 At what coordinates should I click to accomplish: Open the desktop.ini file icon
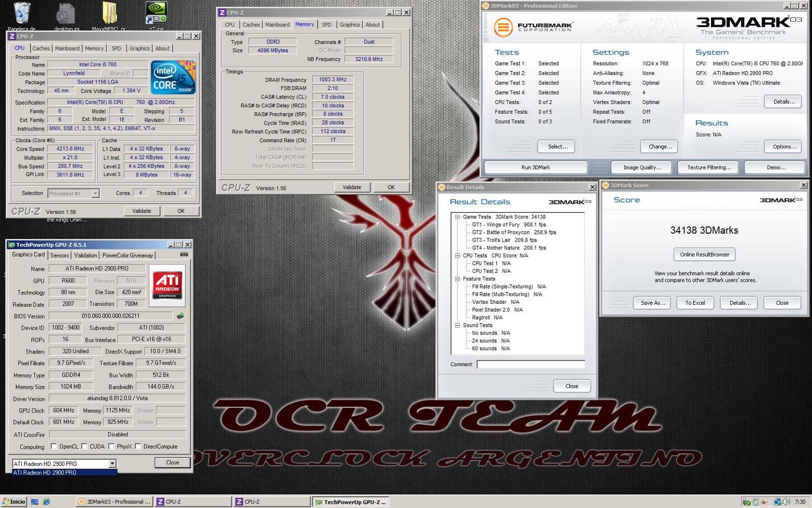[66, 14]
